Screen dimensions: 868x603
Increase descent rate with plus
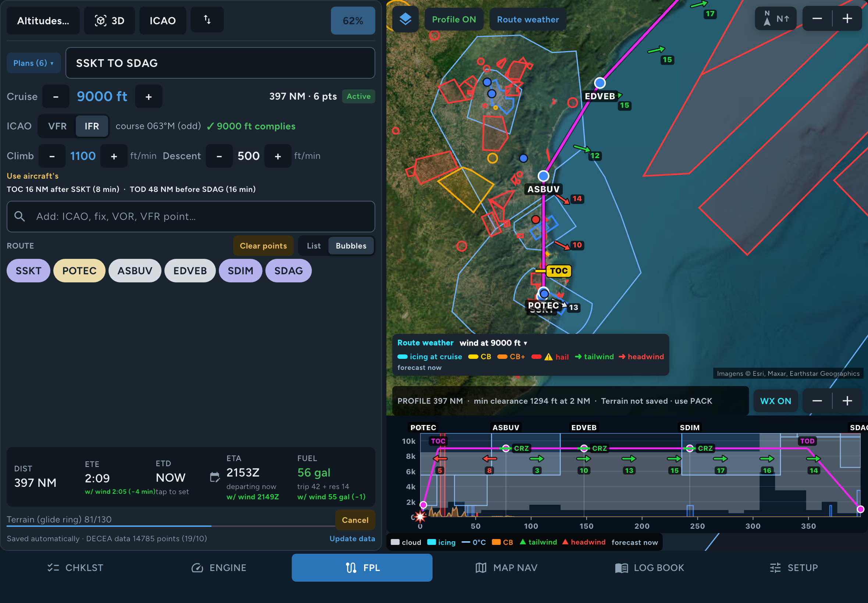pos(278,156)
